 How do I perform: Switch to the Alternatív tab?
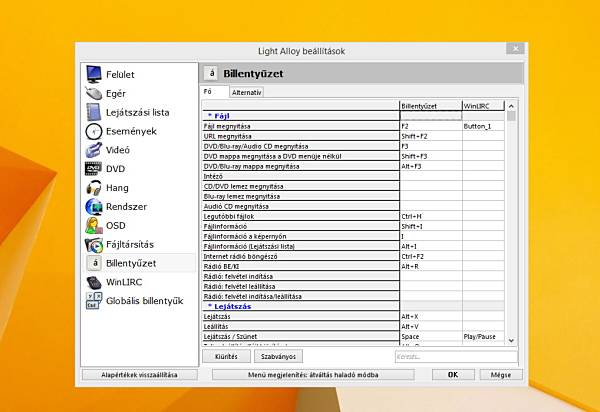tap(246, 92)
